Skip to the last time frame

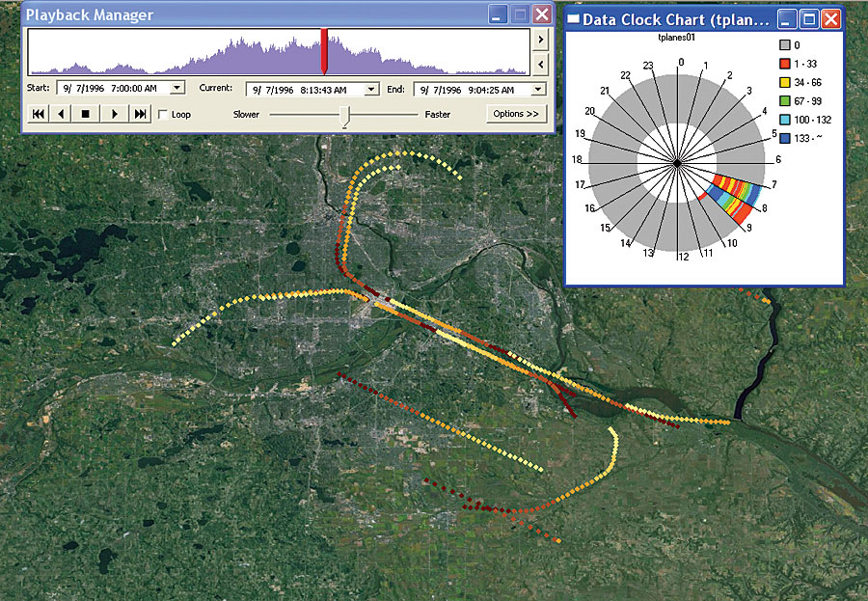[140, 114]
